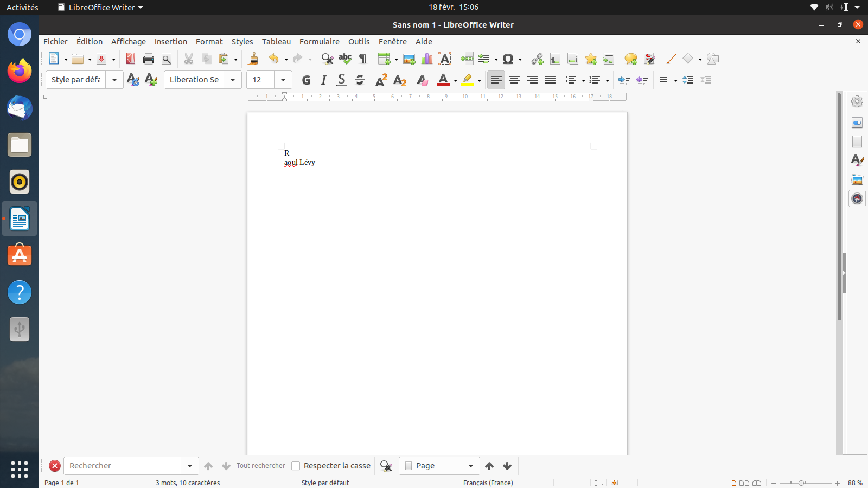The image size is (868, 488).
Task: Click the Export as PDF icon
Action: (131, 59)
